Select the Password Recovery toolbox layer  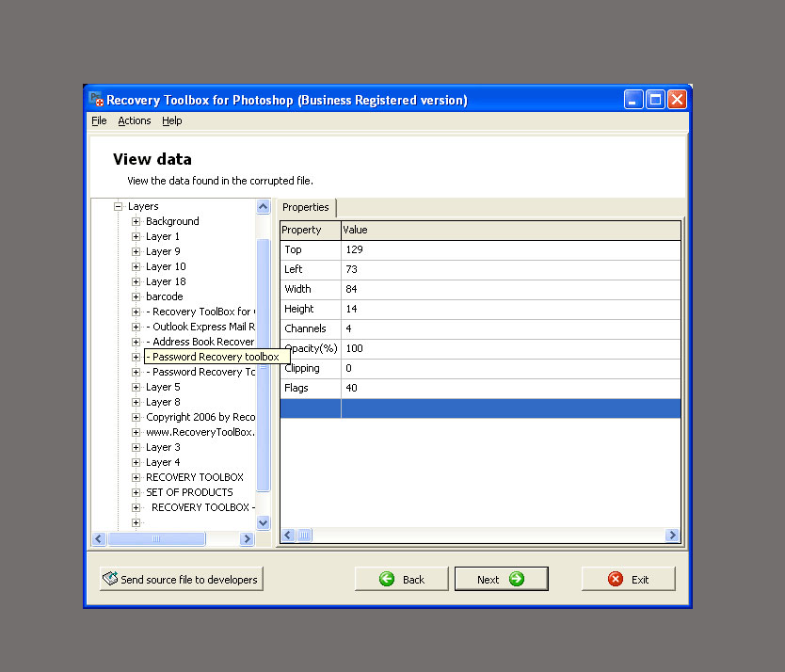click(x=216, y=357)
